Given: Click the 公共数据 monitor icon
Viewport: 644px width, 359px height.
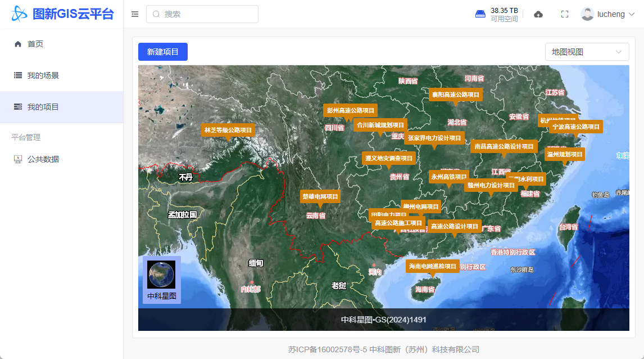Looking at the screenshot, I should 18,159.
